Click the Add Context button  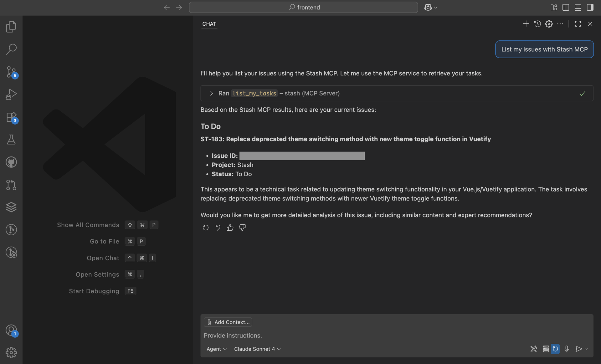tap(228, 322)
